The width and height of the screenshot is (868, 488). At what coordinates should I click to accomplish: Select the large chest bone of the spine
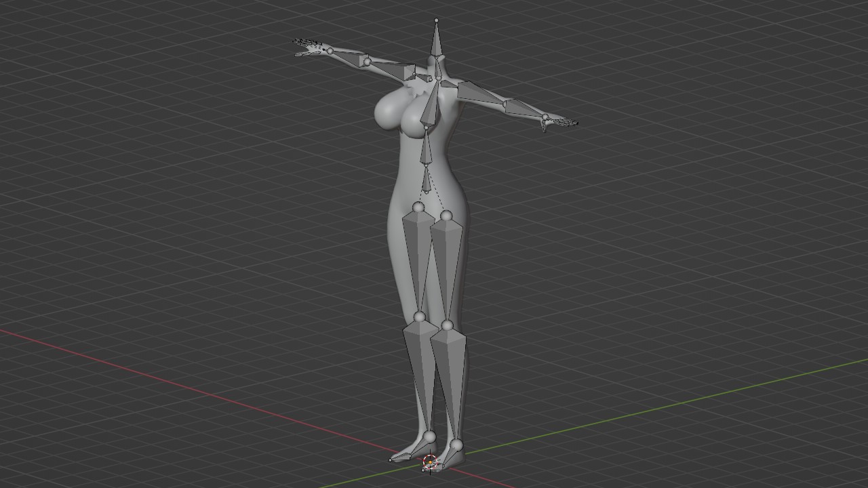click(x=432, y=104)
